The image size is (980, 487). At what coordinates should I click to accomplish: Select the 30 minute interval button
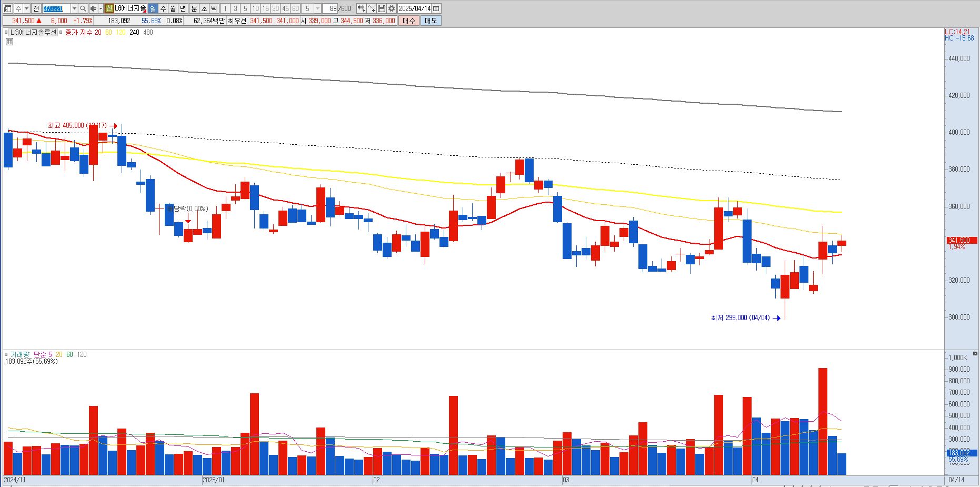tap(275, 8)
